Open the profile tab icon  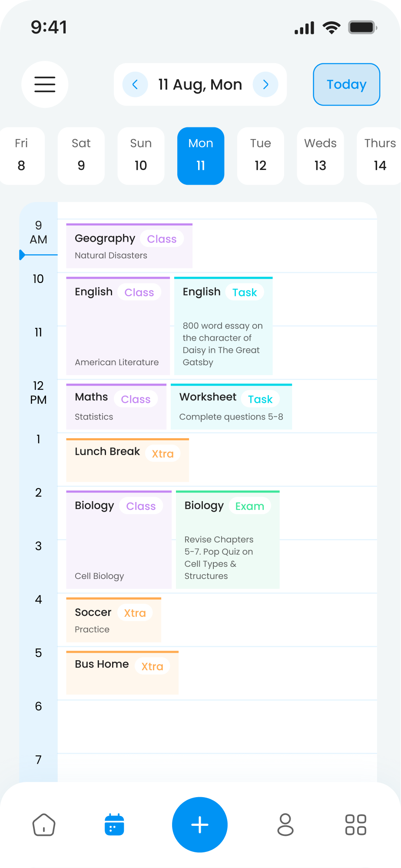click(x=285, y=825)
